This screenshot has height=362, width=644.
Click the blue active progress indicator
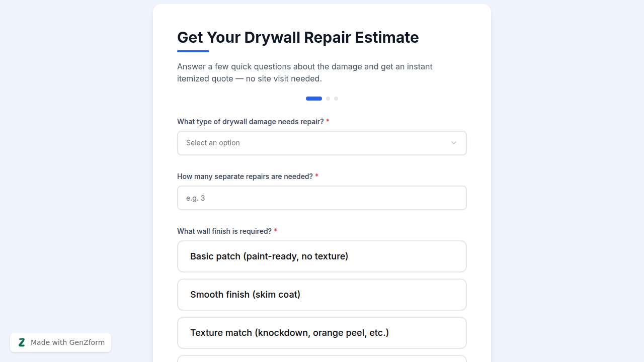313,99
